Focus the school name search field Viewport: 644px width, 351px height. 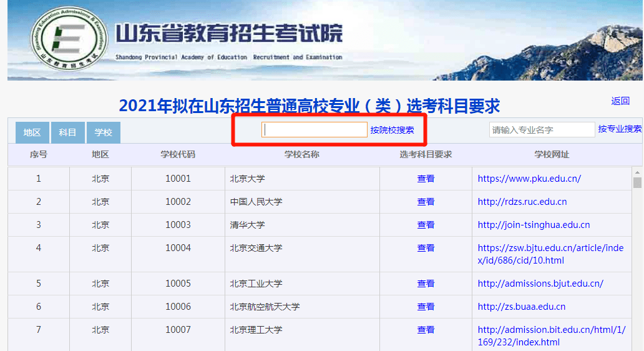[315, 130]
